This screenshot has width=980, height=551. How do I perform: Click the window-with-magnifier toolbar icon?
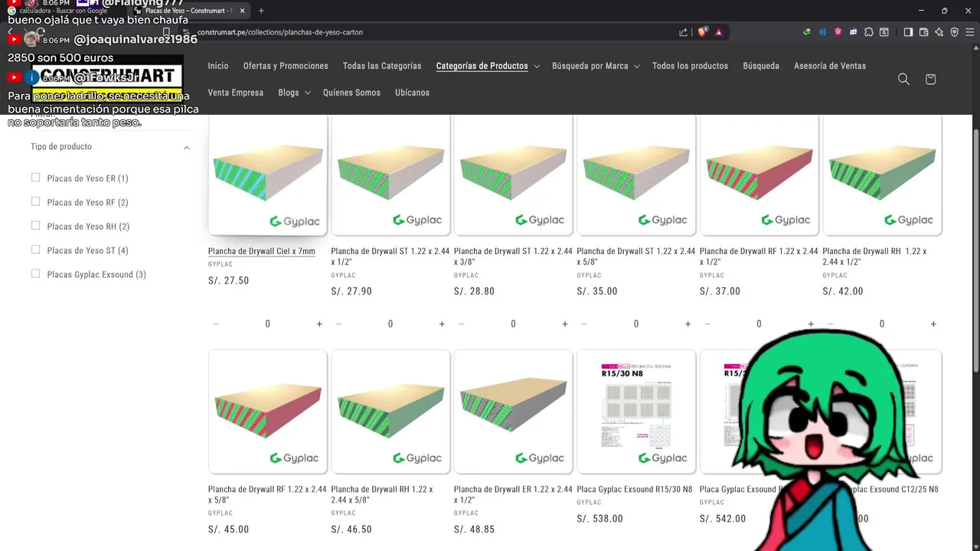tap(884, 32)
